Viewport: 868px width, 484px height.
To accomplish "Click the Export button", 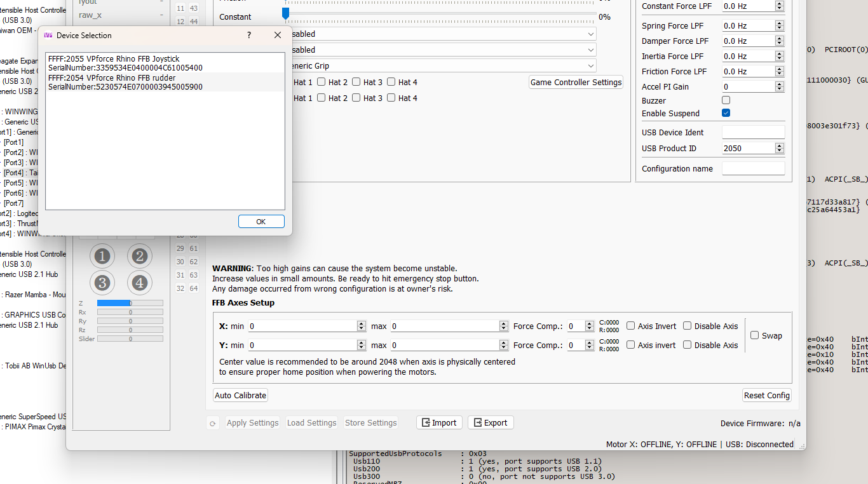I will (x=491, y=423).
